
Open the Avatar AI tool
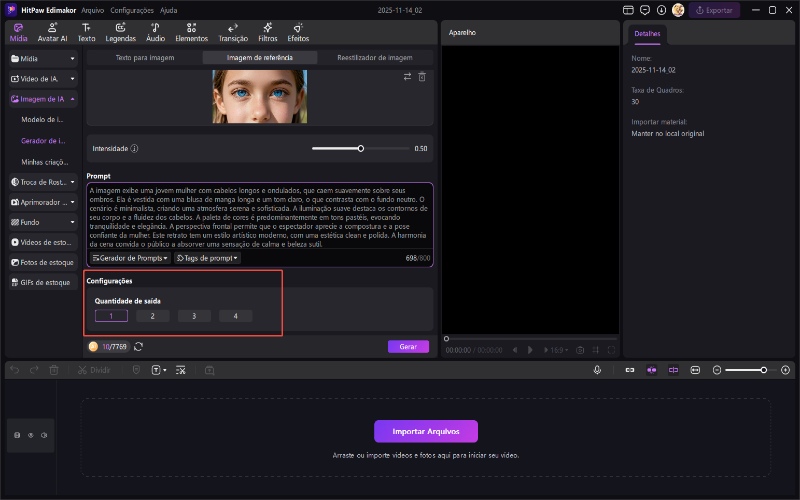click(x=52, y=31)
